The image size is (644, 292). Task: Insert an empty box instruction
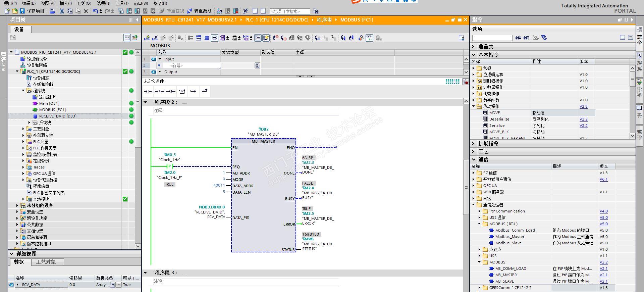[182, 91]
